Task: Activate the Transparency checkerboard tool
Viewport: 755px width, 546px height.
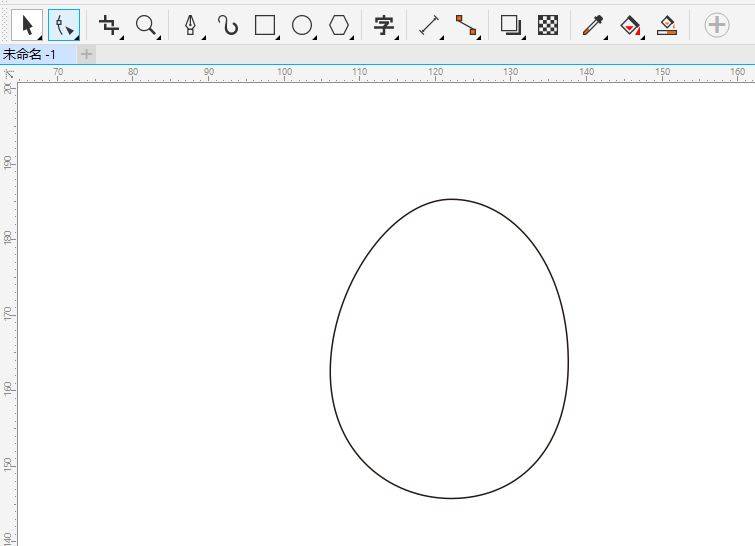Action: (x=548, y=25)
